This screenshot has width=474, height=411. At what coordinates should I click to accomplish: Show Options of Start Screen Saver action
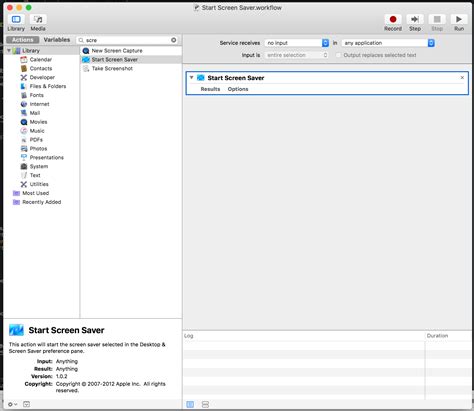pyautogui.click(x=238, y=89)
